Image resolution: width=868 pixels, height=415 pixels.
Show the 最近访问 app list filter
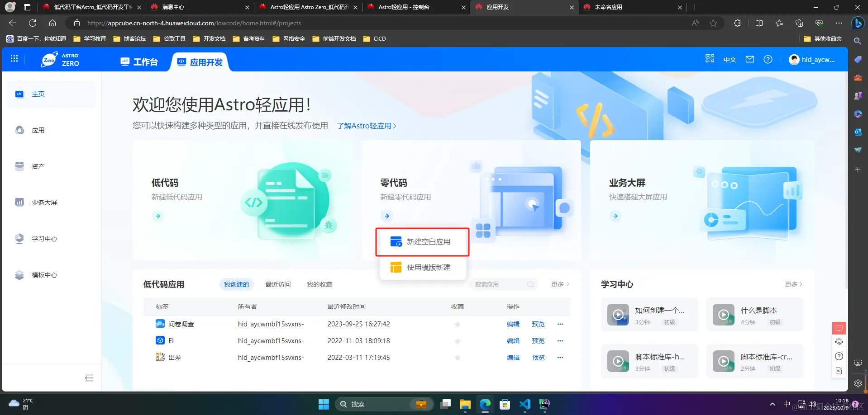pos(278,284)
